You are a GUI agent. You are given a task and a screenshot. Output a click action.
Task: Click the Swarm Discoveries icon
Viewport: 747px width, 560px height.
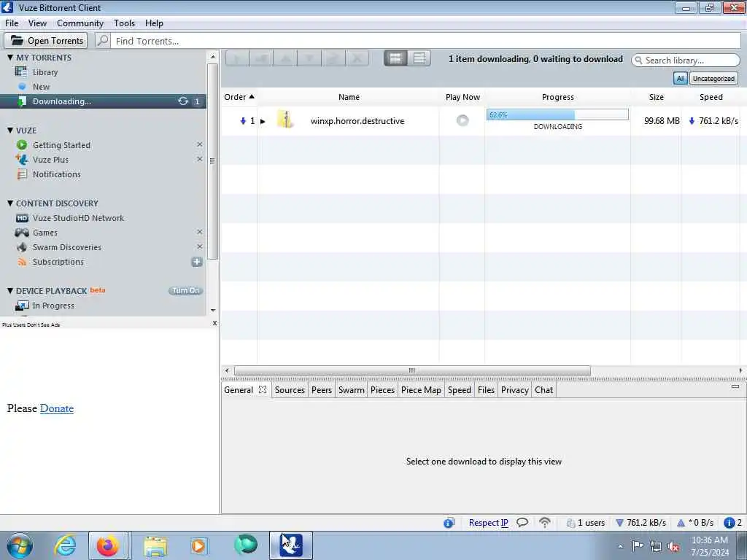[x=22, y=246]
